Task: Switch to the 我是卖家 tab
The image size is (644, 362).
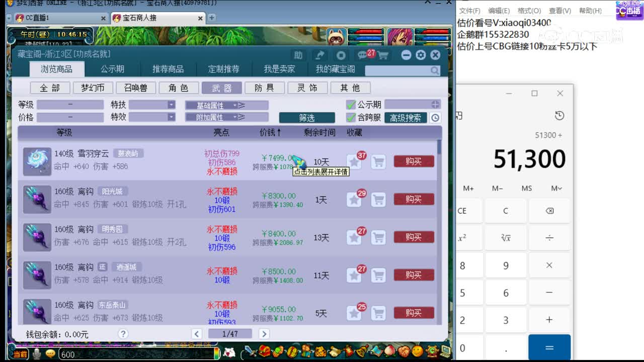Action: click(279, 69)
